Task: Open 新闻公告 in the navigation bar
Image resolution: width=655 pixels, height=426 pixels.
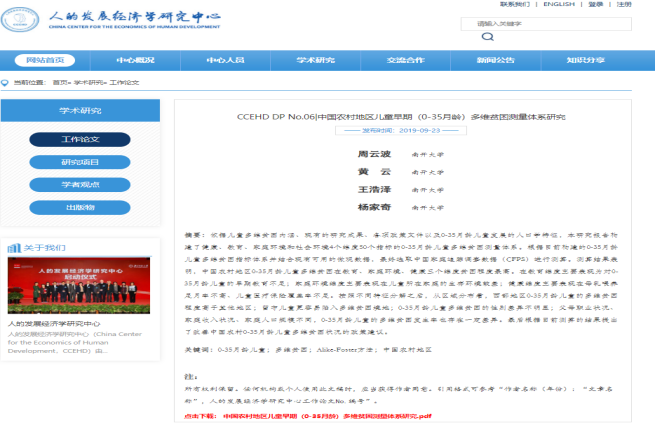Action: pyautogui.click(x=496, y=60)
